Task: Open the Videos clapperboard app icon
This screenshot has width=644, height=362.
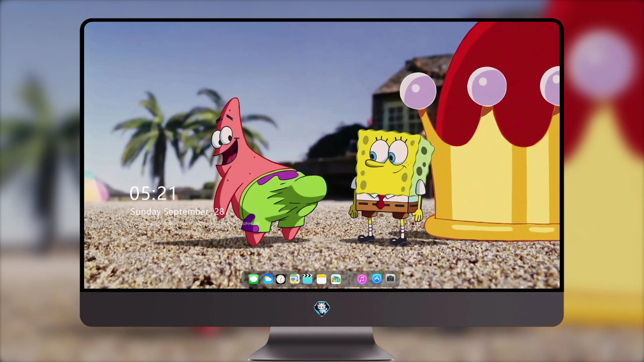Action: click(308, 279)
